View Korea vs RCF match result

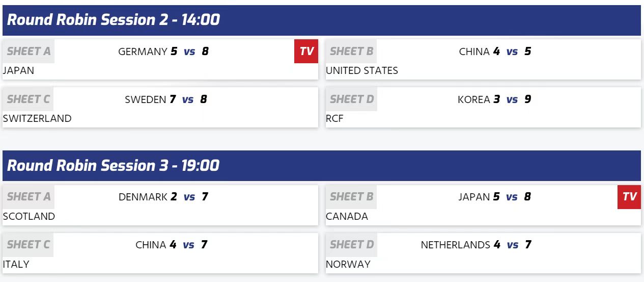tap(512, 99)
